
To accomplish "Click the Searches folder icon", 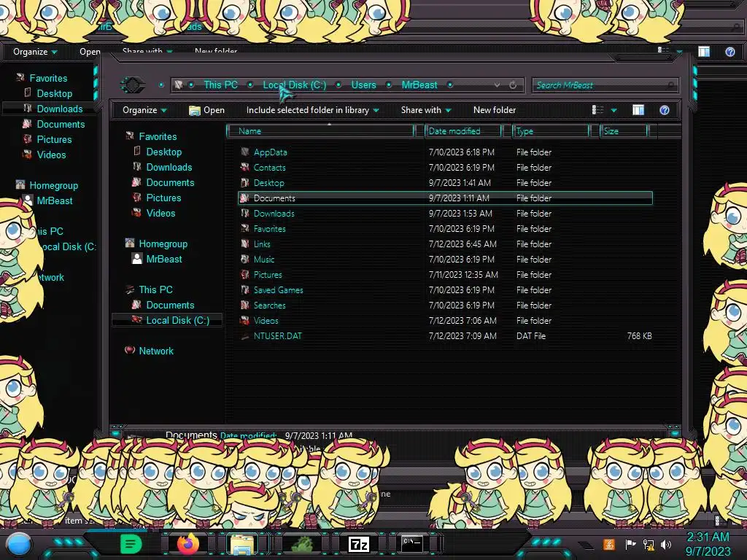I will 245,306.
